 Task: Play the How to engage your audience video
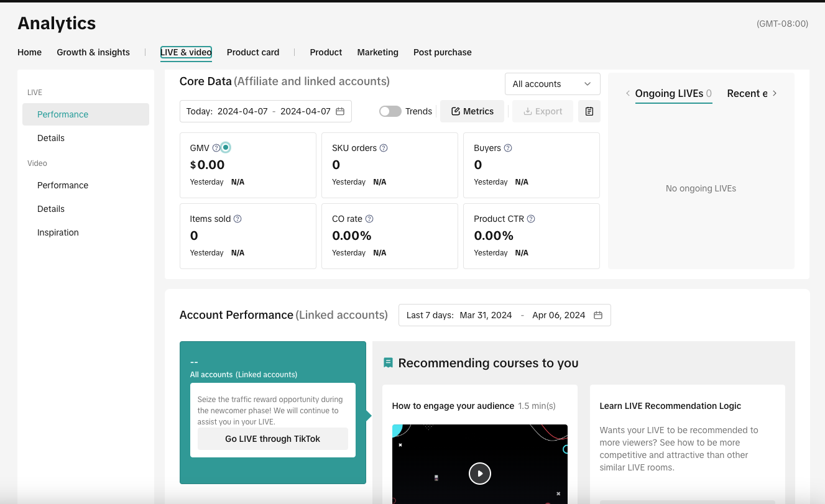(x=479, y=474)
